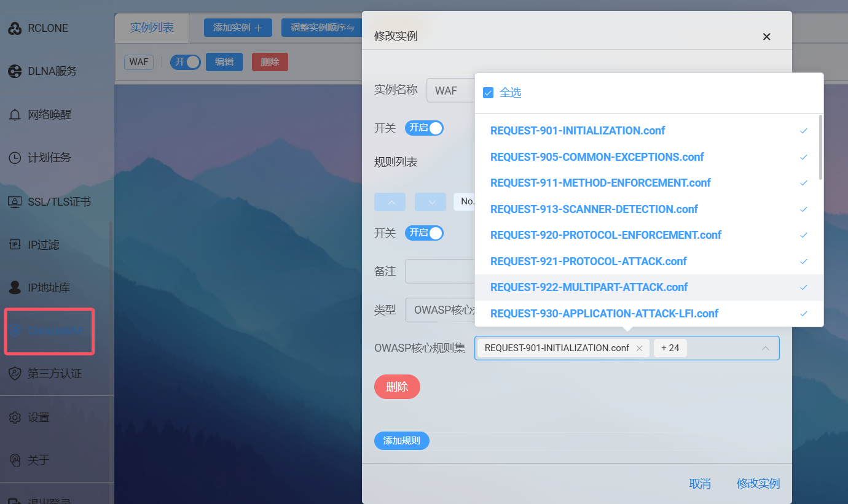Click the 调整实例顺序 button
The height and width of the screenshot is (504, 848).
coord(322,28)
